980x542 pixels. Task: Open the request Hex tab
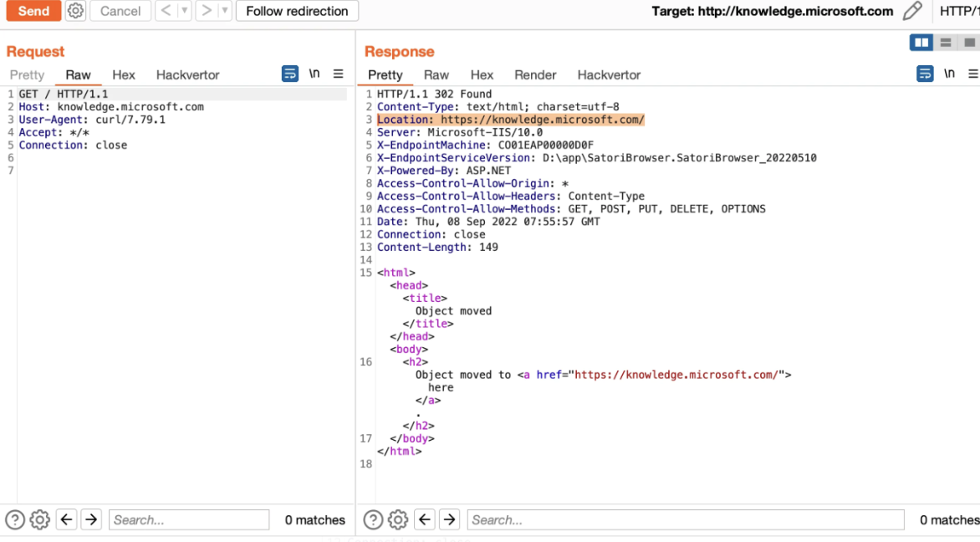124,74
